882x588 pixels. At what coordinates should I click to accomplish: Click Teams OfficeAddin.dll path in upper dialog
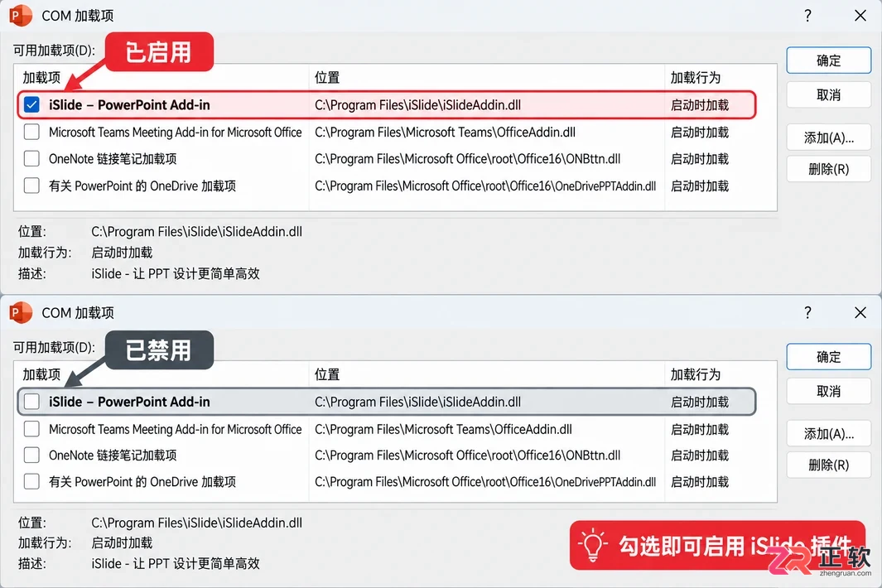tap(445, 132)
